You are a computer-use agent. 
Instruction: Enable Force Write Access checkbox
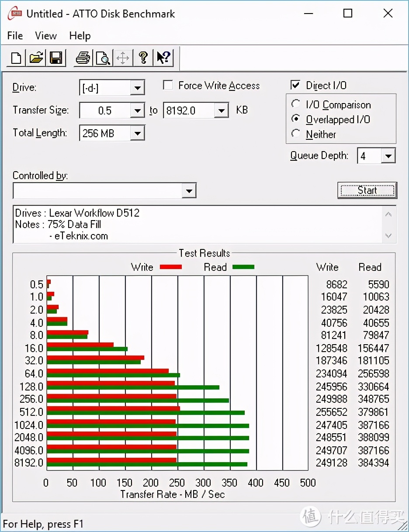pos(168,85)
